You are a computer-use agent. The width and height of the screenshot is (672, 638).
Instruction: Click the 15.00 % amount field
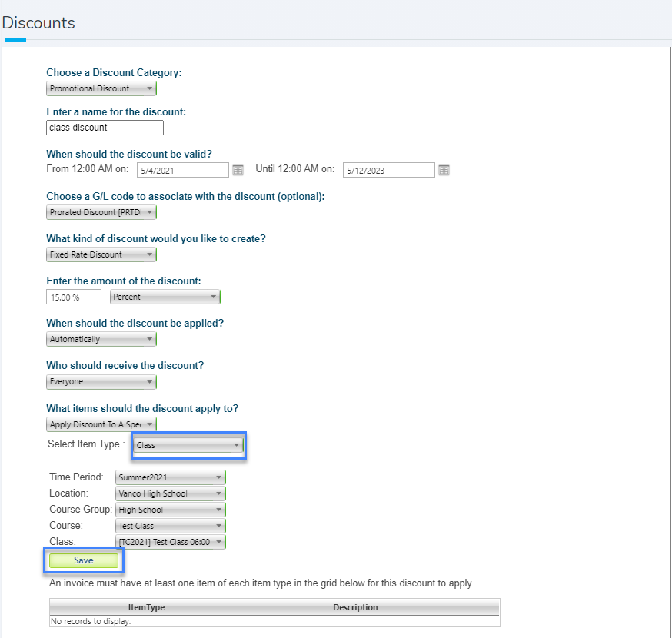pyautogui.click(x=74, y=297)
